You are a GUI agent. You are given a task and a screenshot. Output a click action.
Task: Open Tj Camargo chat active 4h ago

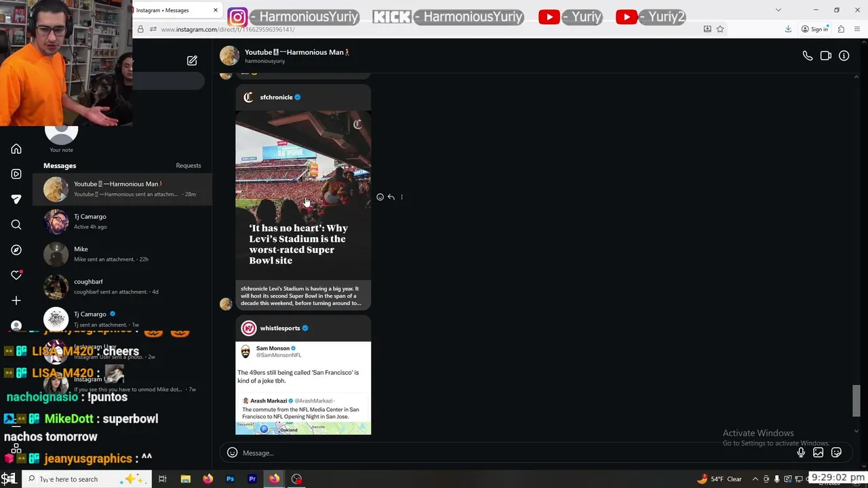[122, 222]
